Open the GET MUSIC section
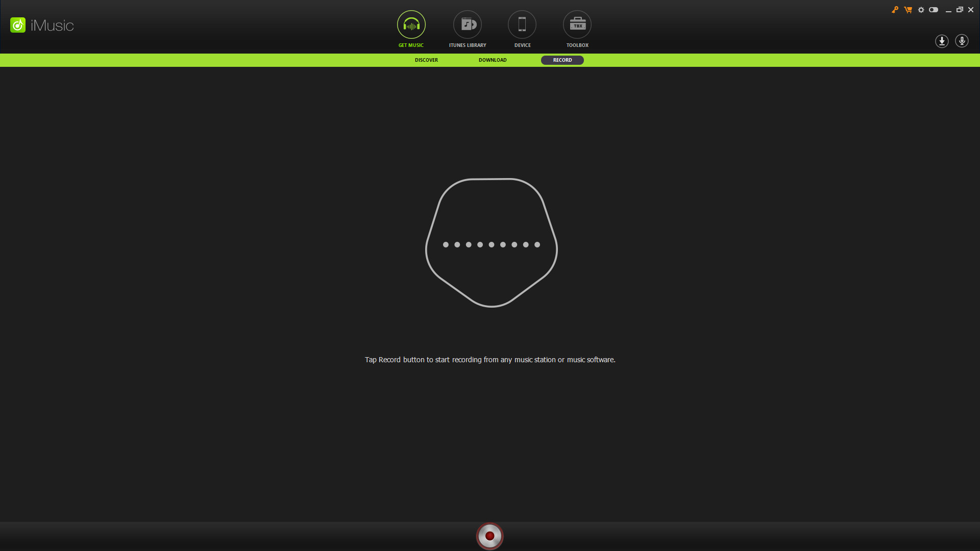This screenshot has height=551, width=980. (411, 24)
